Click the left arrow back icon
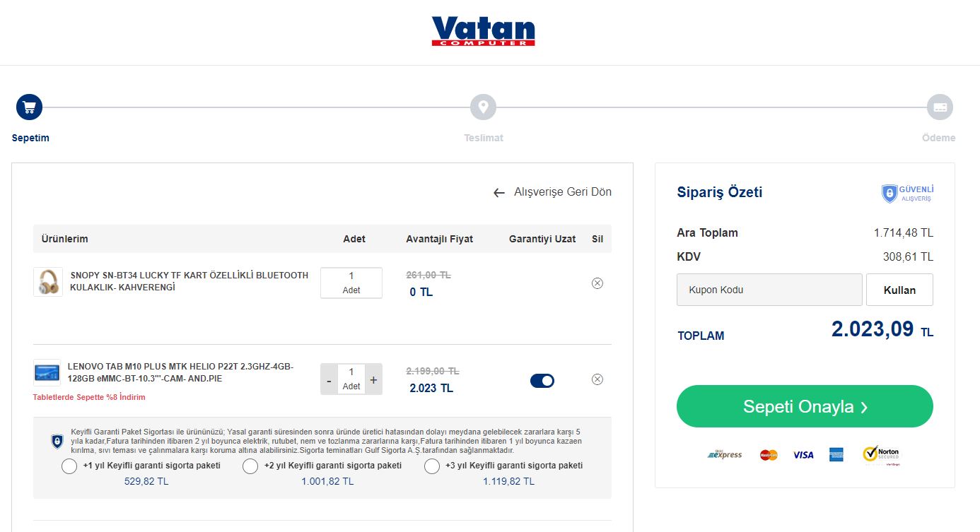980x532 pixels. click(x=499, y=193)
